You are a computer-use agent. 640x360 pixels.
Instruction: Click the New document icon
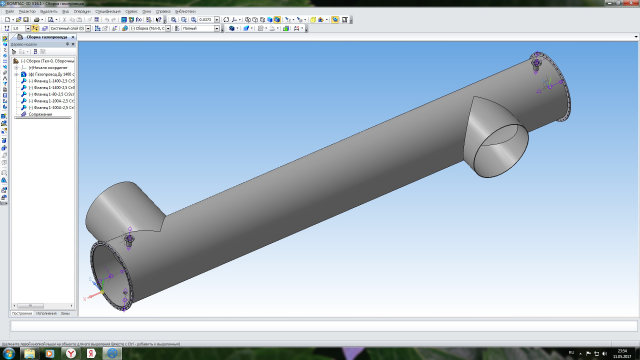(x=7, y=20)
